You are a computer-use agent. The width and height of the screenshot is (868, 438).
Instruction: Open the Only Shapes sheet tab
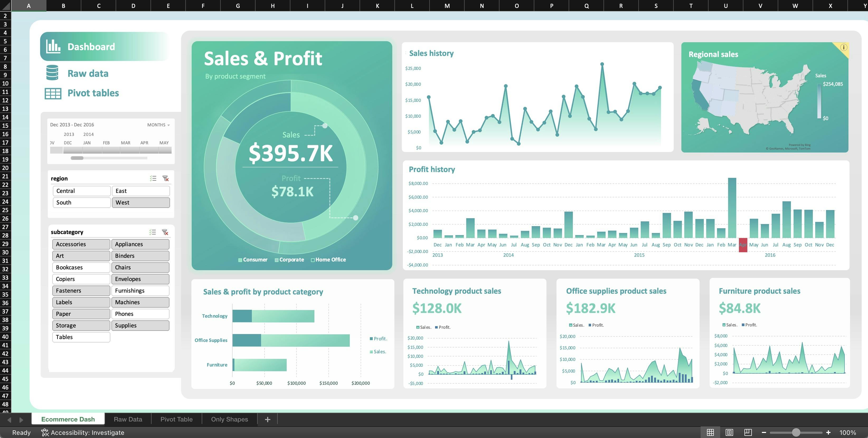click(x=229, y=419)
